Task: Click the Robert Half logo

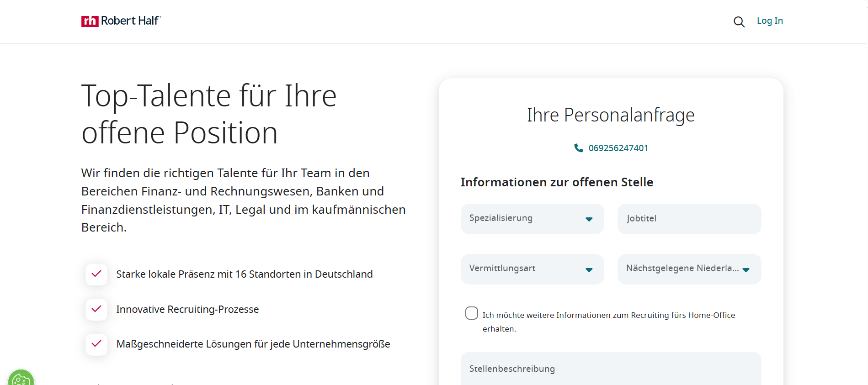Action: (121, 21)
